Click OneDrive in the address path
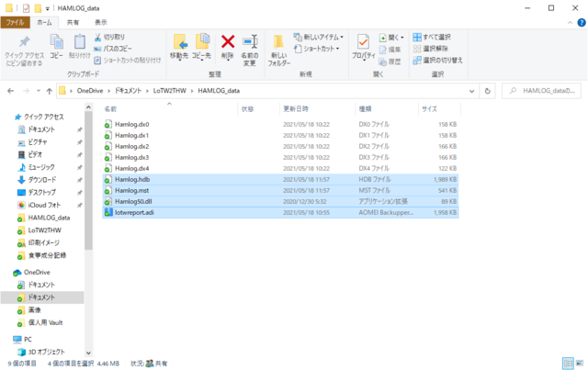Screen dimensions: 588x370 click(x=90, y=91)
